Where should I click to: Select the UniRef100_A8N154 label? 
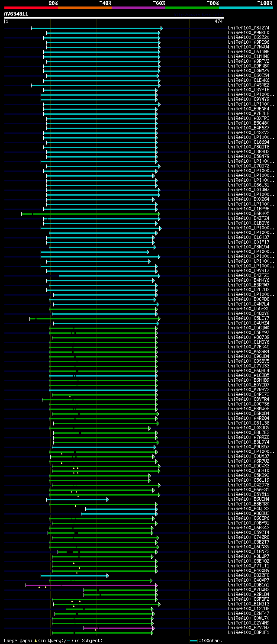[248, 247]
